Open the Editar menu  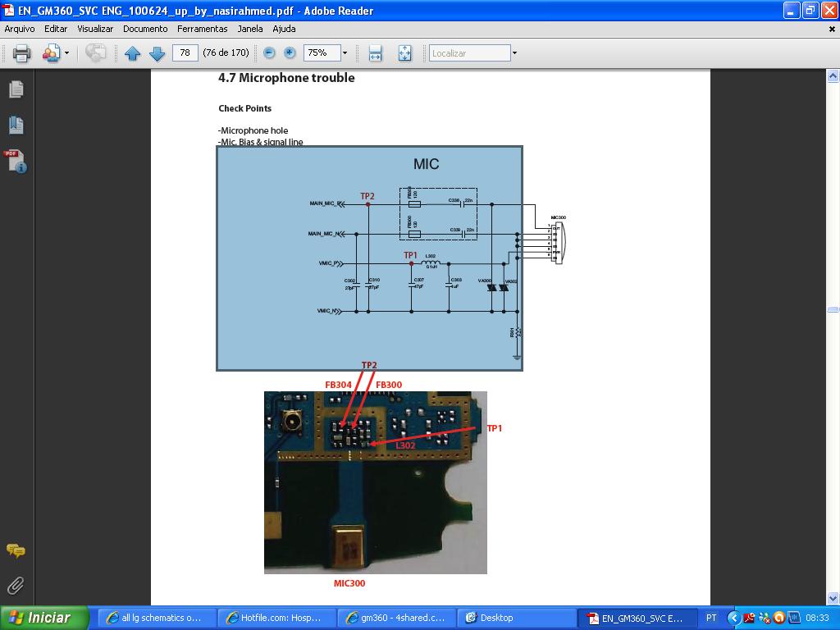(56, 29)
